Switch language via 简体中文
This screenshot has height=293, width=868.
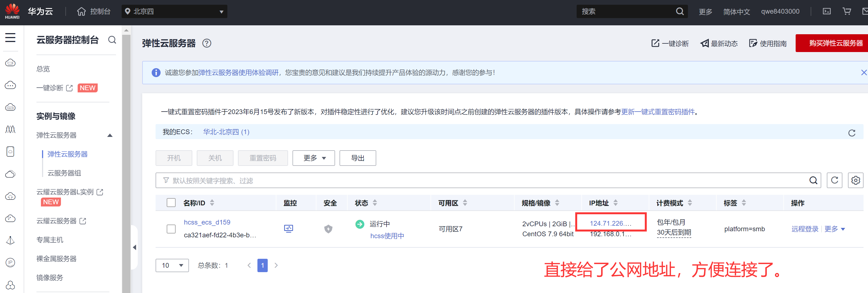(x=736, y=11)
